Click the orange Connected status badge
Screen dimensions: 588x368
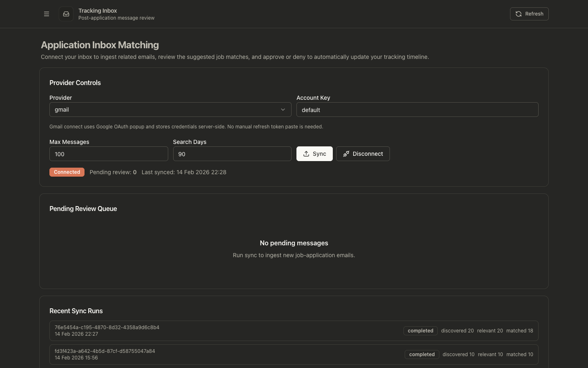click(67, 172)
